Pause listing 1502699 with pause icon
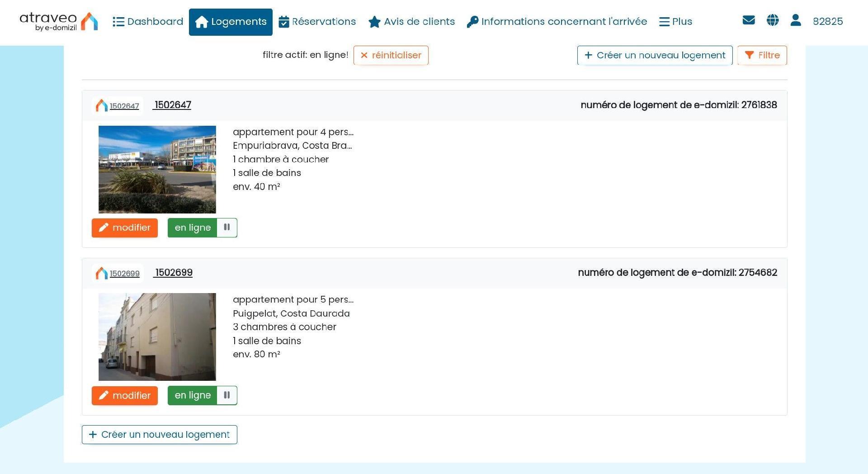 click(x=227, y=395)
